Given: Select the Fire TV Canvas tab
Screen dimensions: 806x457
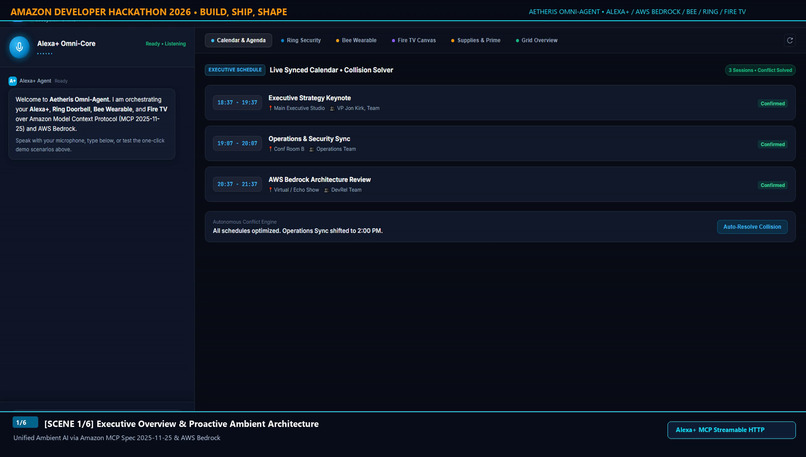Looking at the screenshot, I should (x=414, y=40).
